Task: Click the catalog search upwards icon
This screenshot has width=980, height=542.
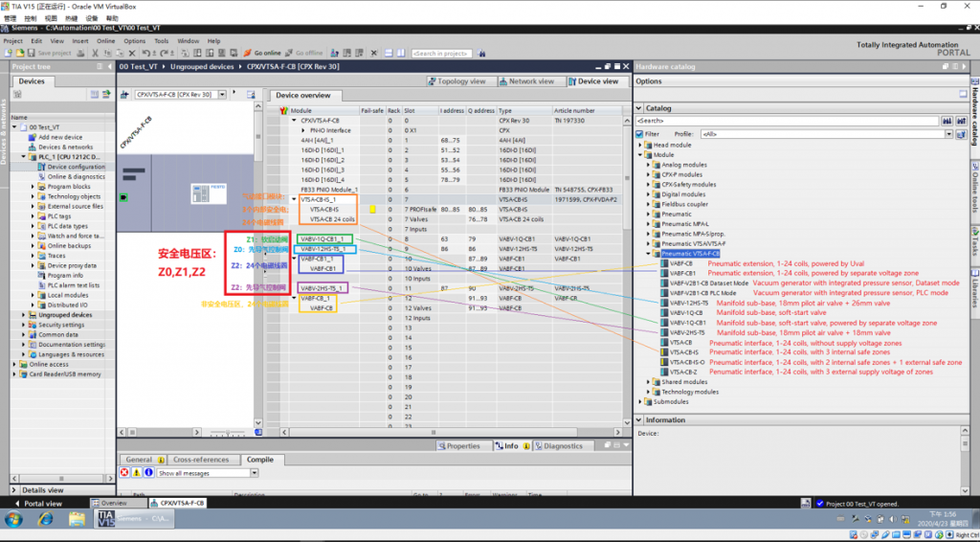Action: (x=961, y=121)
